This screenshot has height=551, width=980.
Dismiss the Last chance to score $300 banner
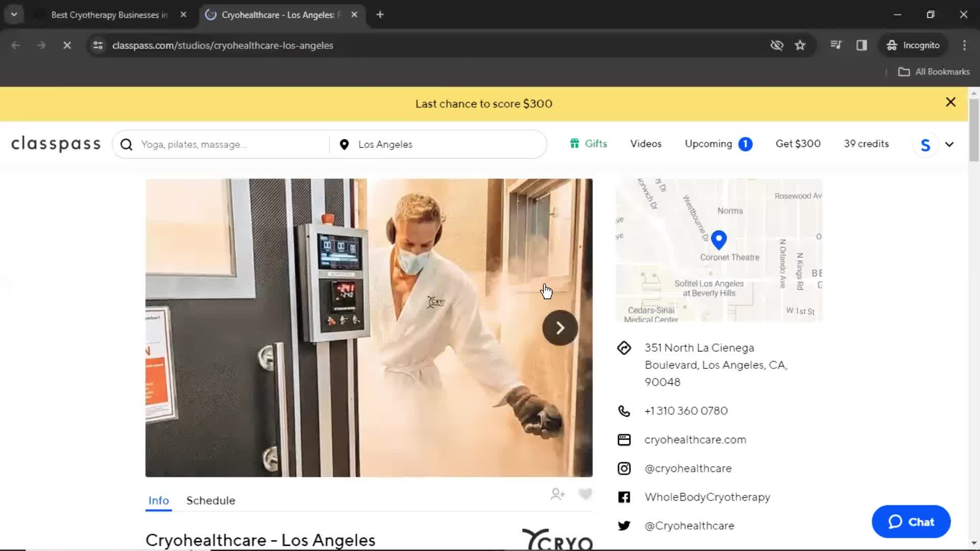coord(950,102)
